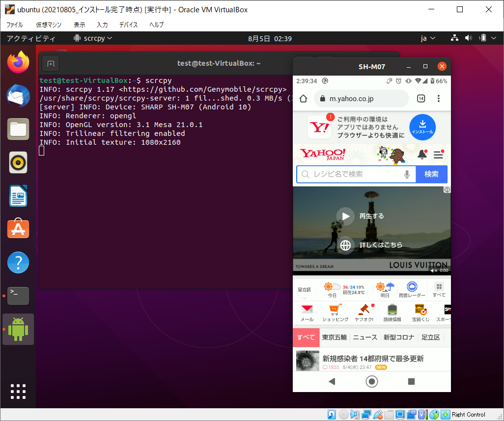Screen dimensions: 504x421
Task: Open the coronavirus news thumbnail
Action: (308, 361)
